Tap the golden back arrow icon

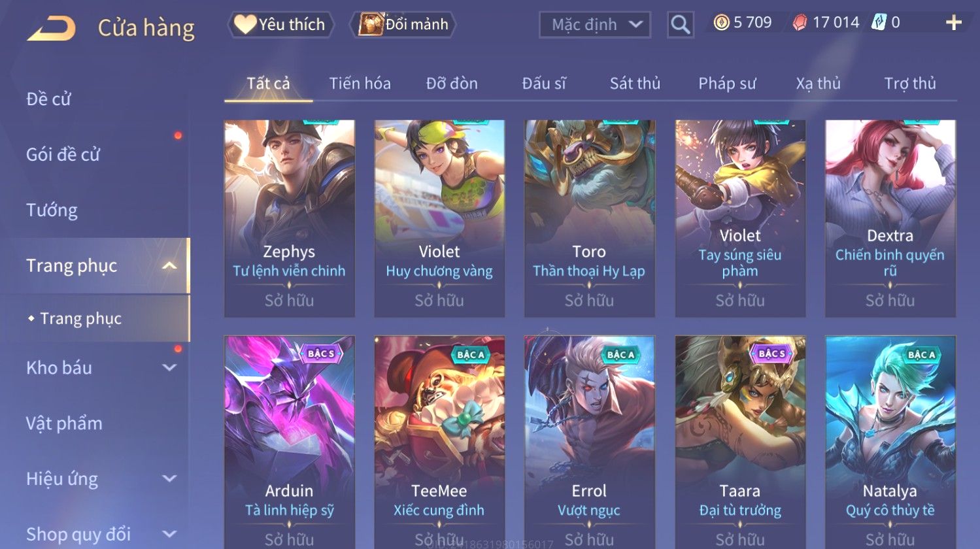coord(51,28)
